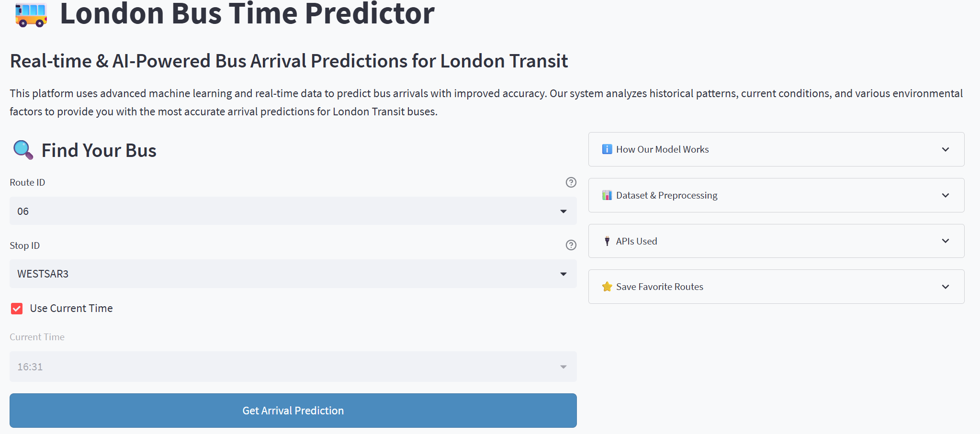This screenshot has height=434, width=980.
Task: Click the Stop ID help question mark
Action: [571, 245]
